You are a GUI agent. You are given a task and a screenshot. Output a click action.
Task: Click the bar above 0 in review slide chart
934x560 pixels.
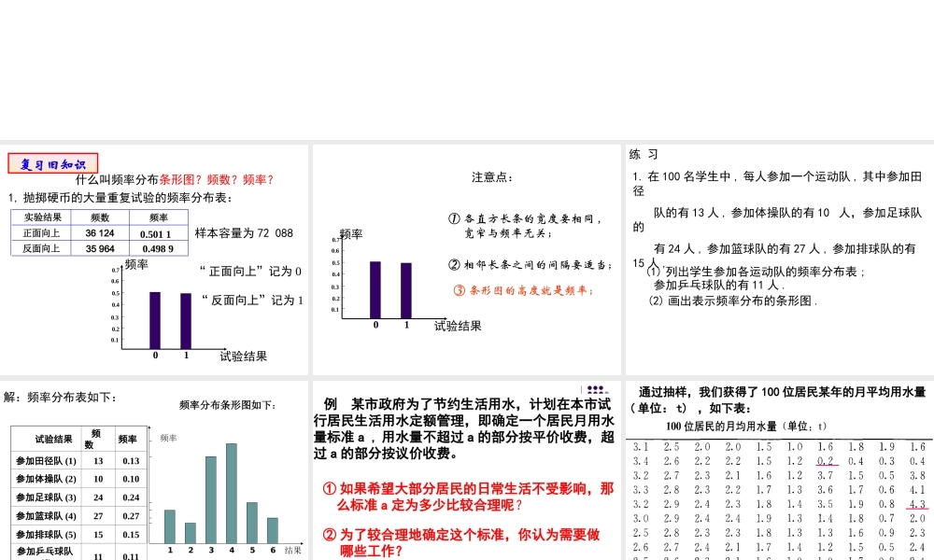click(155, 320)
